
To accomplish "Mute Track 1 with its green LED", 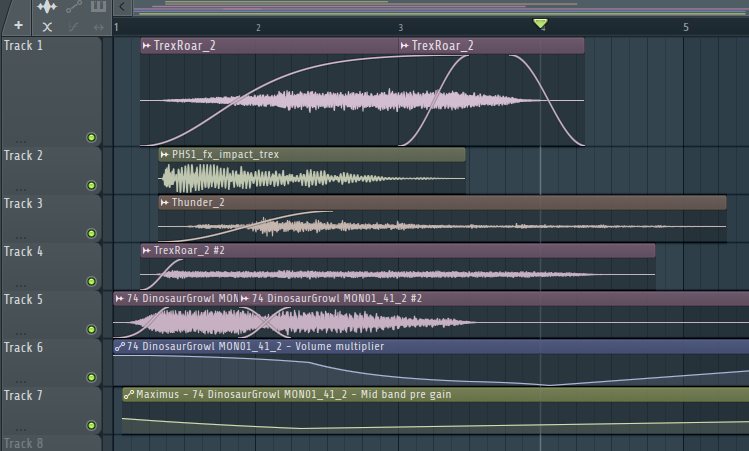I will (x=91, y=138).
